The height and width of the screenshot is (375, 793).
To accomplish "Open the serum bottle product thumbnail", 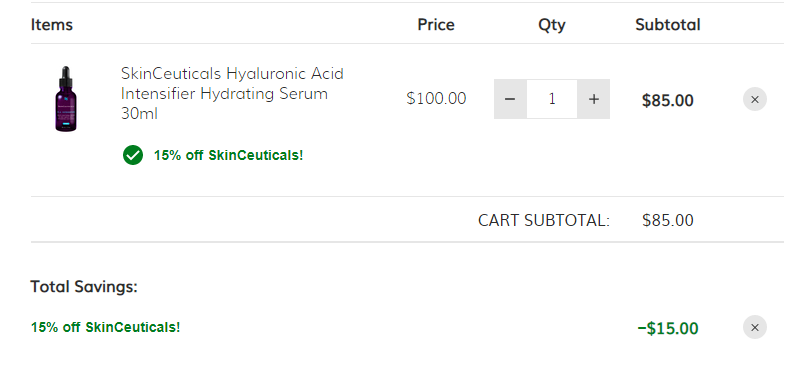I will [x=66, y=99].
